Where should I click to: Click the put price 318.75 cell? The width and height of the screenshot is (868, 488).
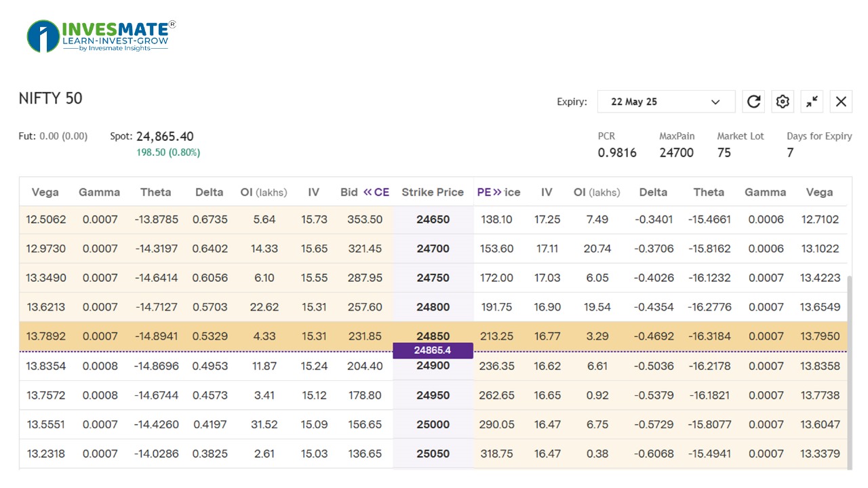pyautogui.click(x=496, y=453)
